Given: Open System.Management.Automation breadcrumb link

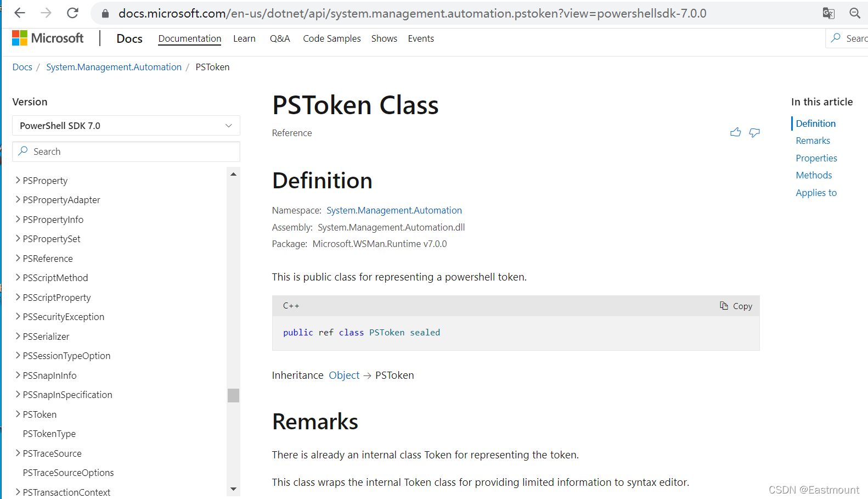Looking at the screenshot, I should point(114,67).
